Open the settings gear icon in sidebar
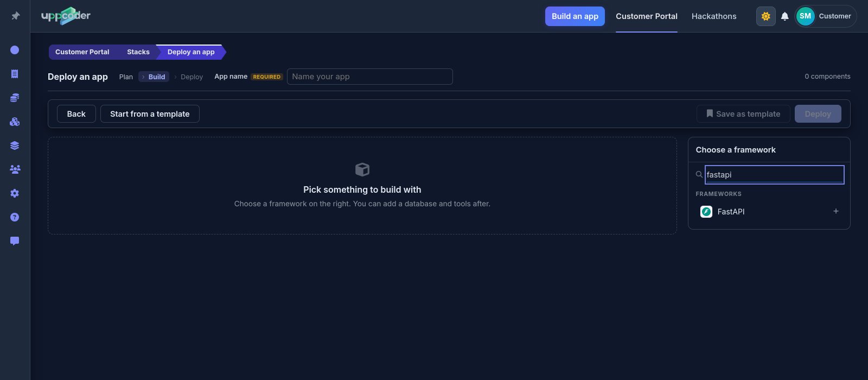868x380 pixels. 15,193
